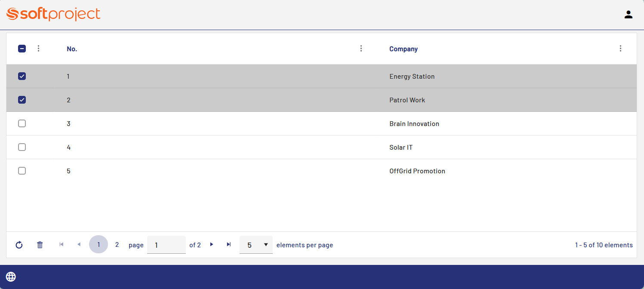Image resolution: width=644 pixels, height=289 pixels.
Task: Open the No. column options menu
Action: 361,49
